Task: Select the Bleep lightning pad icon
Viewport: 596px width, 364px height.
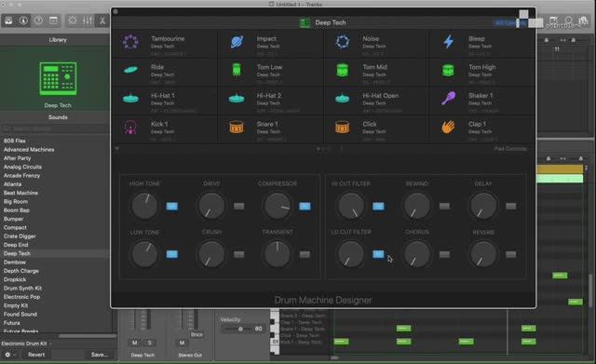Action: click(449, 41)
